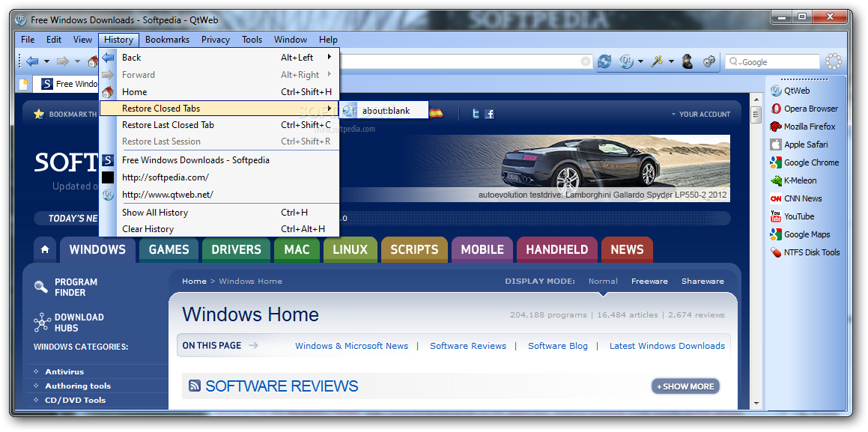Open the QtWeb bookmark in the sidebar
The width and height of the screenshot is (868, 432).
coord(790,91)
